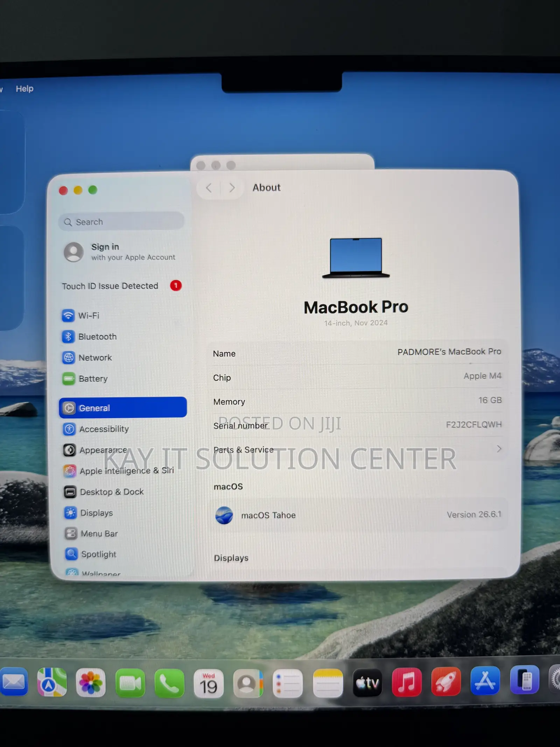Open Network settings in sidebar
The image size is (560, 747).
[87, 357]
